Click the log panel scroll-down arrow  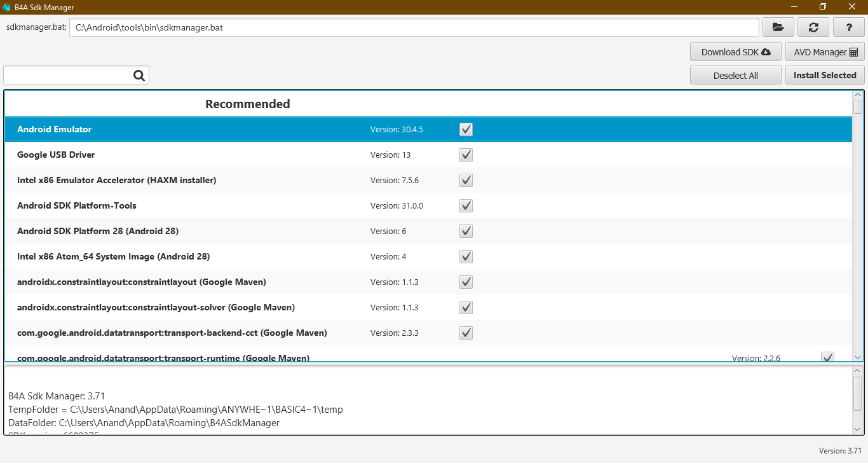[x=858, y=431]
